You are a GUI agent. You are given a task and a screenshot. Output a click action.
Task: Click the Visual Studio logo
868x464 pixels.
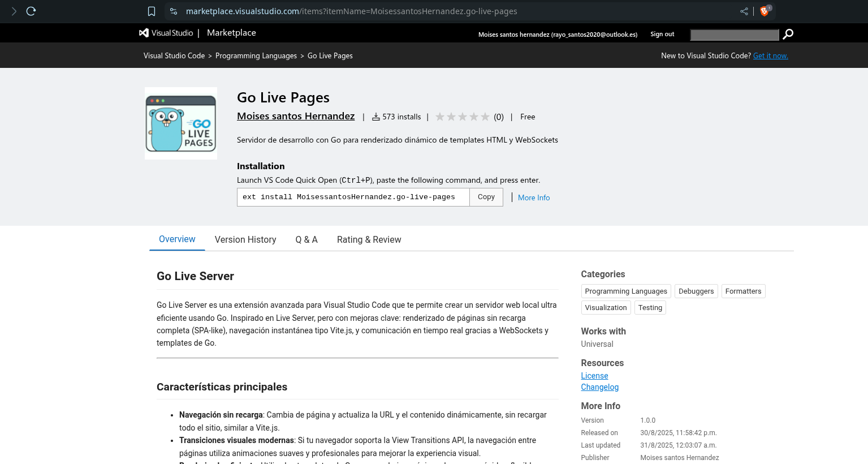pos(166,33)
